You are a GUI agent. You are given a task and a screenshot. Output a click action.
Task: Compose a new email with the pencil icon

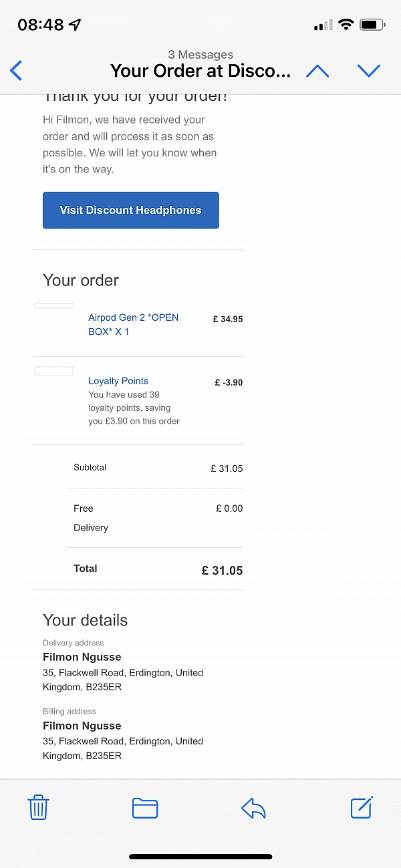pos(362,808)
